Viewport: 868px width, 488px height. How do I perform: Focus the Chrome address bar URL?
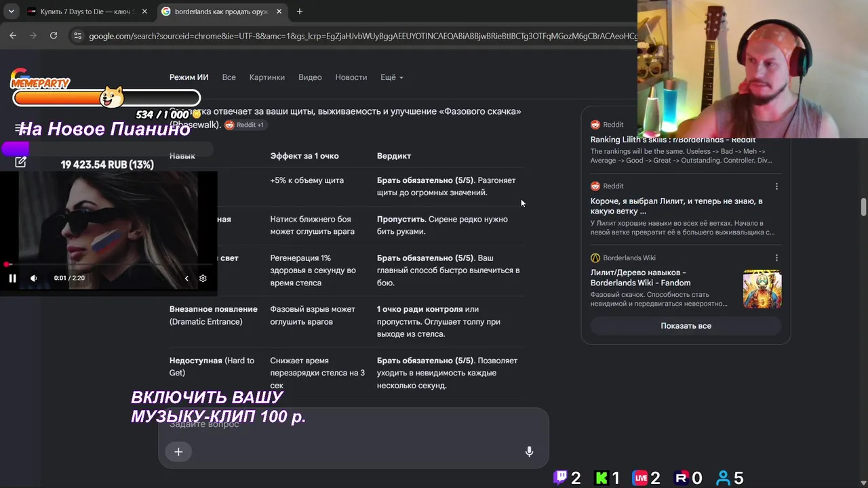pos(363,36)
